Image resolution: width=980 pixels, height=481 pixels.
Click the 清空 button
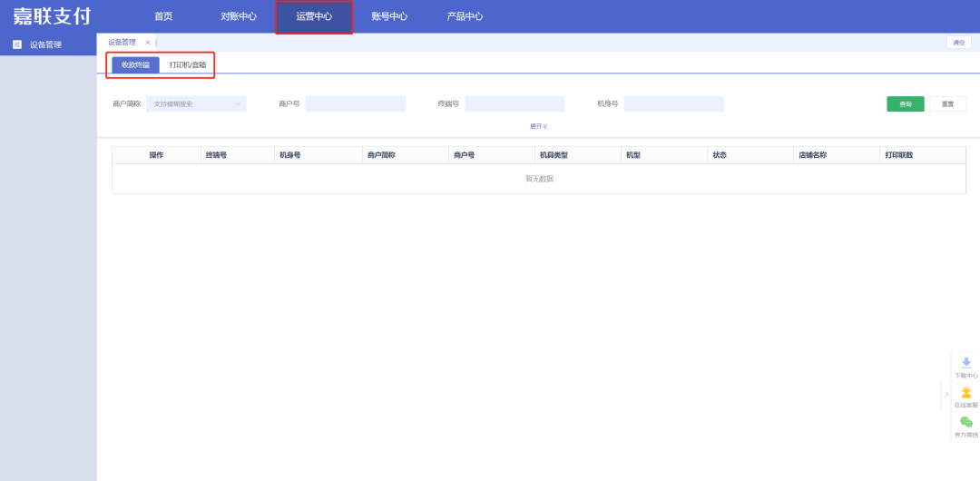point(959,43)
